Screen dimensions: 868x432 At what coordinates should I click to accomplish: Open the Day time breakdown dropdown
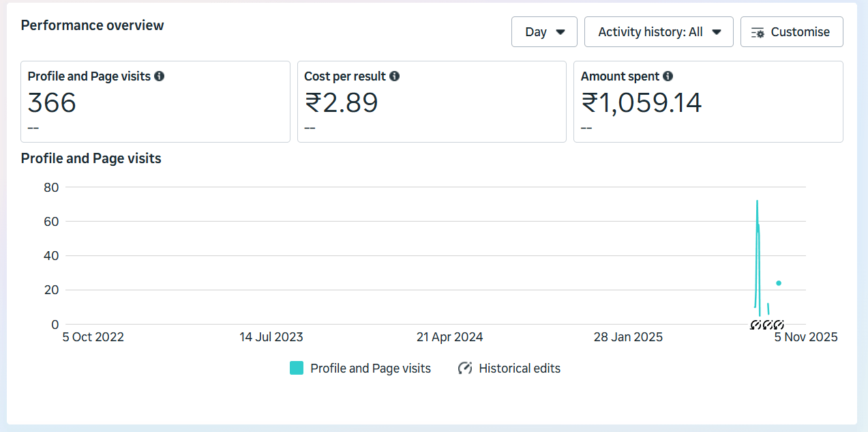tap(544, 31)
